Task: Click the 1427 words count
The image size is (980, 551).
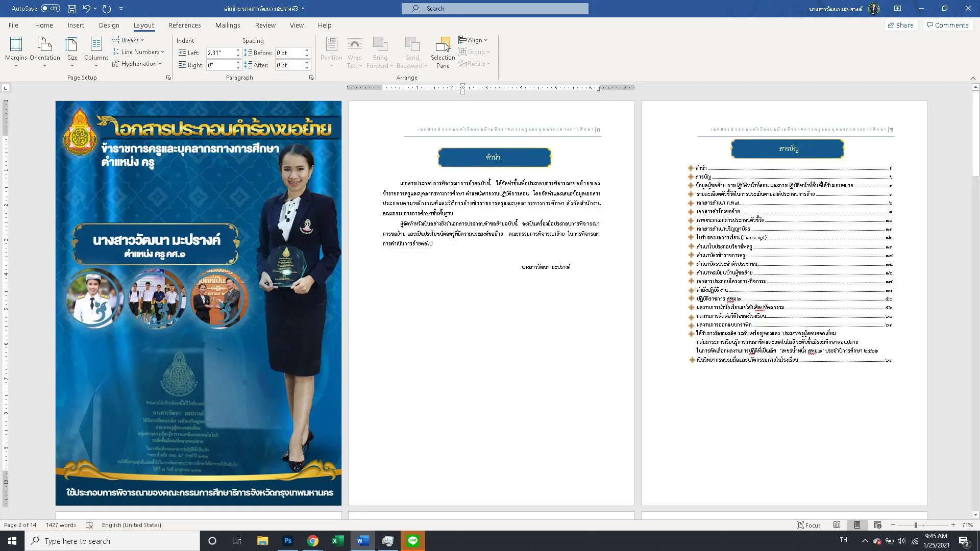Action: pos(61,525)
